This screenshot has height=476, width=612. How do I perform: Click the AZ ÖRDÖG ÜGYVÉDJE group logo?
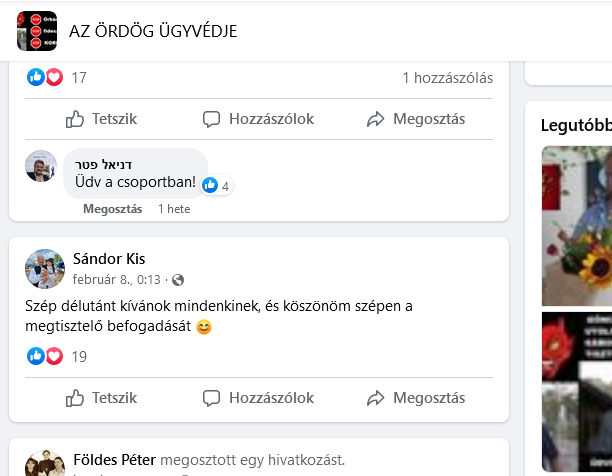coord(37,31)
